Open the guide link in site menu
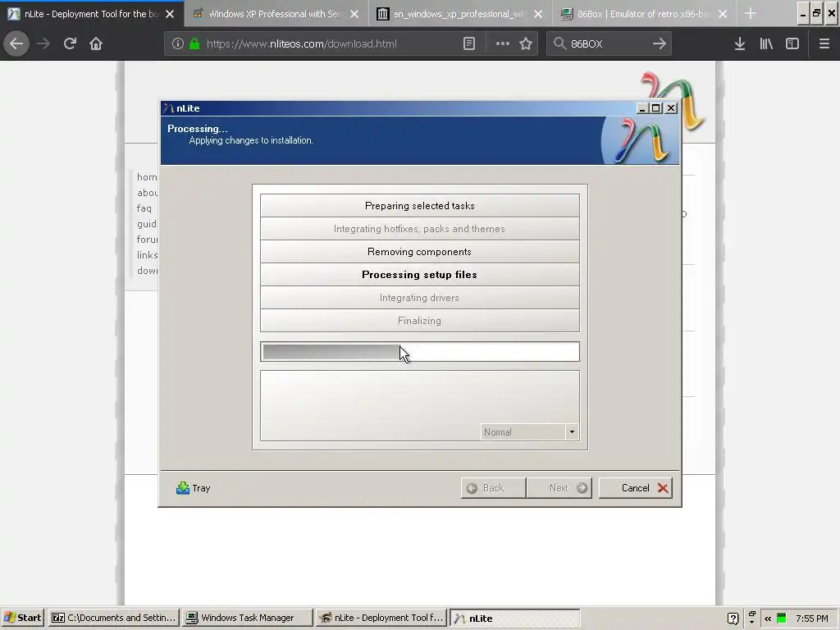 [x=147, y=224]
